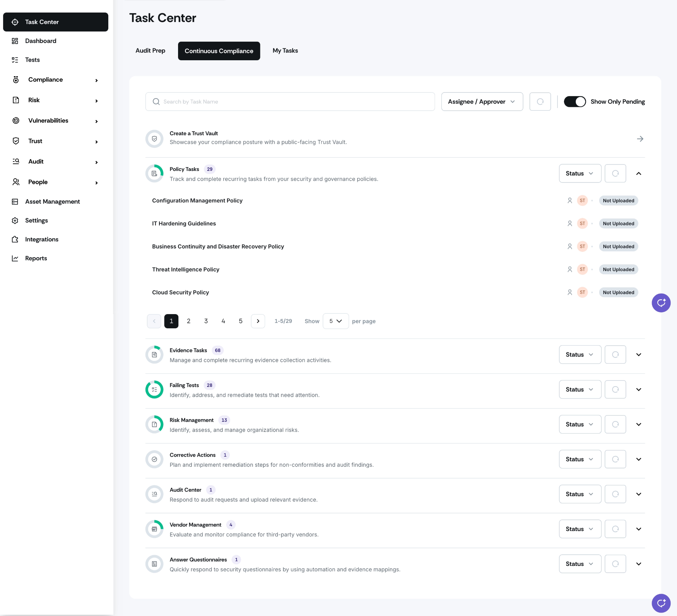Toggle the Show Only Pending switch
This screenshot has width=677, height=616.
575,102
